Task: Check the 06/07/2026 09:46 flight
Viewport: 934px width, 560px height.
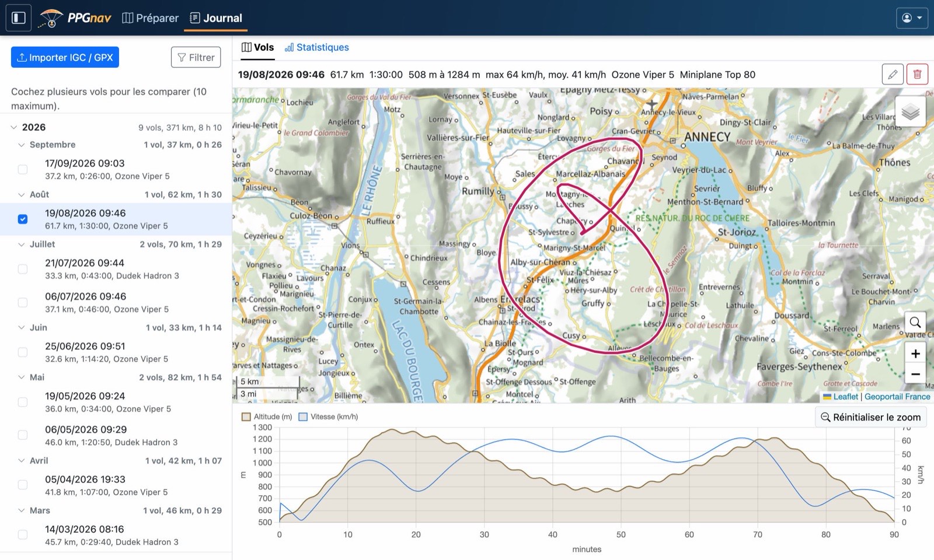Action: [23, 302]
